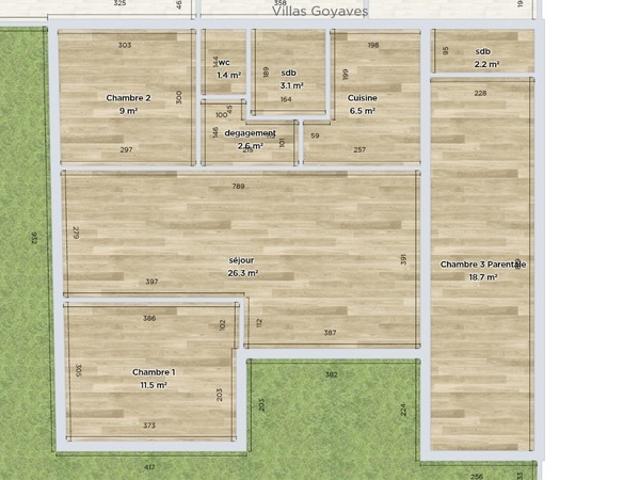Select the 391 vertical dimension in séjour
The width and height of the screenshot is (640, 480).
403,259
